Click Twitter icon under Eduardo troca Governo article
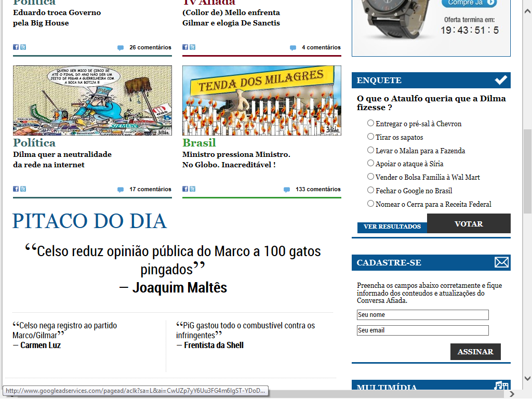532x399 pixels. pos(23,47)
